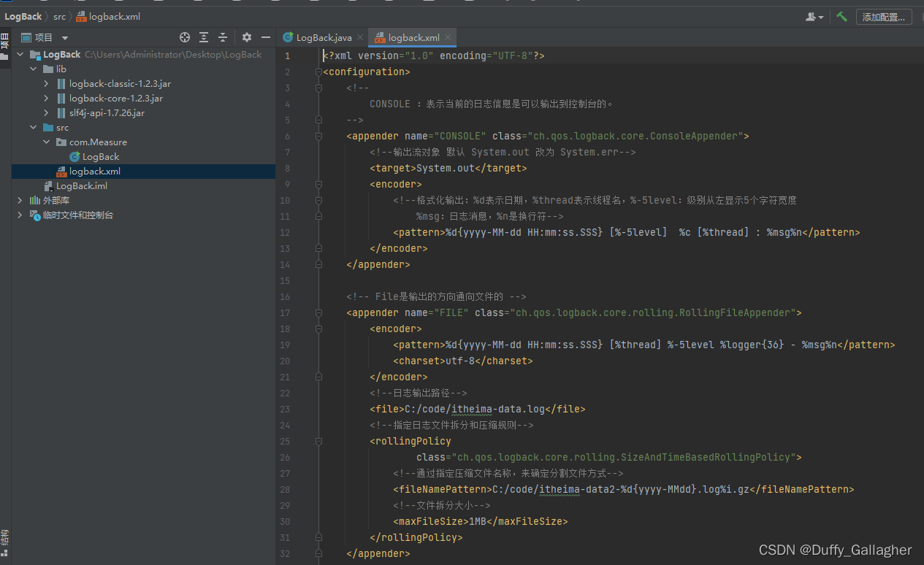Open the user account icon dropdown
This screenshot has width=924, height=565.
814,17
